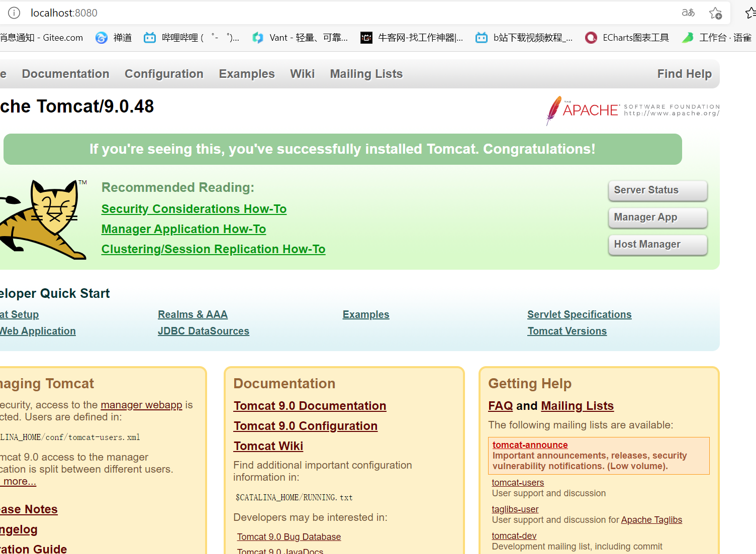This screenshot has height=554, width=756.
Task: Open the ECharts图表工具 bookmark
Action: pyautogui.click(x=627, y=38)
